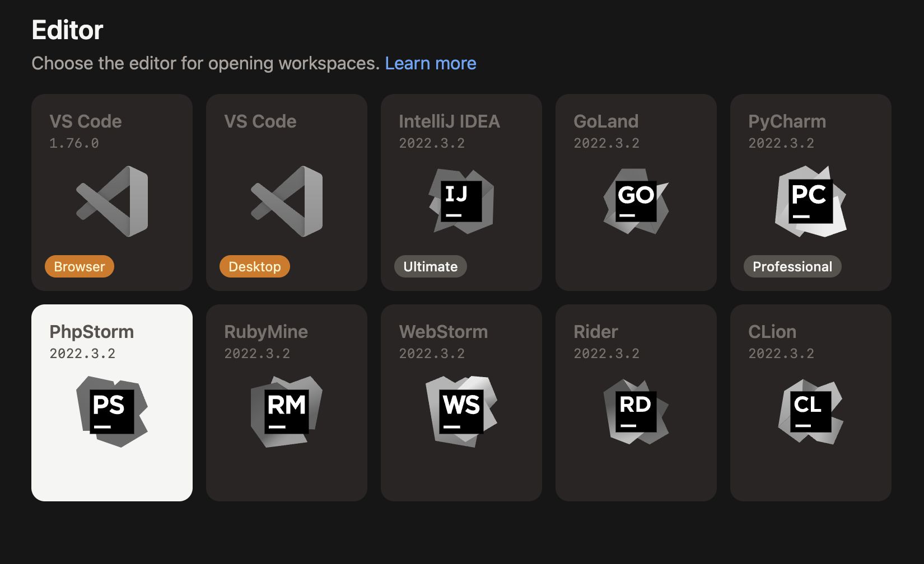Click the CLion title text
This screenshot has height=564, width=924.
pyautogui.click(x=772, y=332)
